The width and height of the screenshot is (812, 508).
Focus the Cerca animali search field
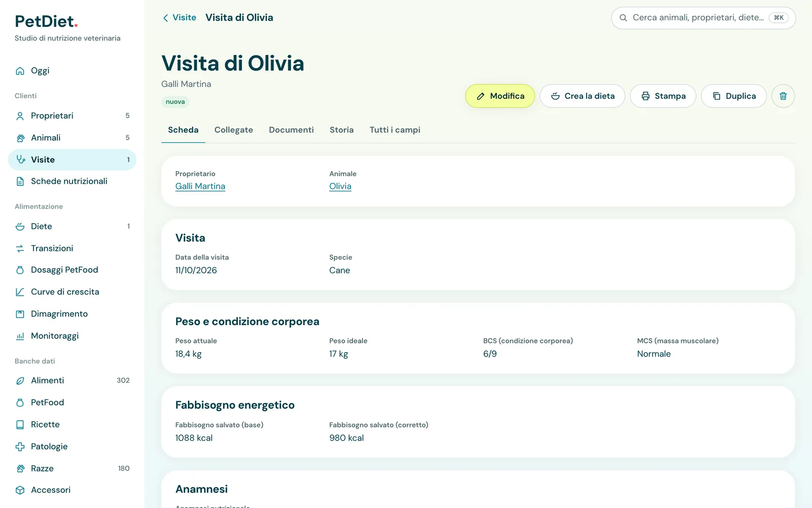pos(703,18)
